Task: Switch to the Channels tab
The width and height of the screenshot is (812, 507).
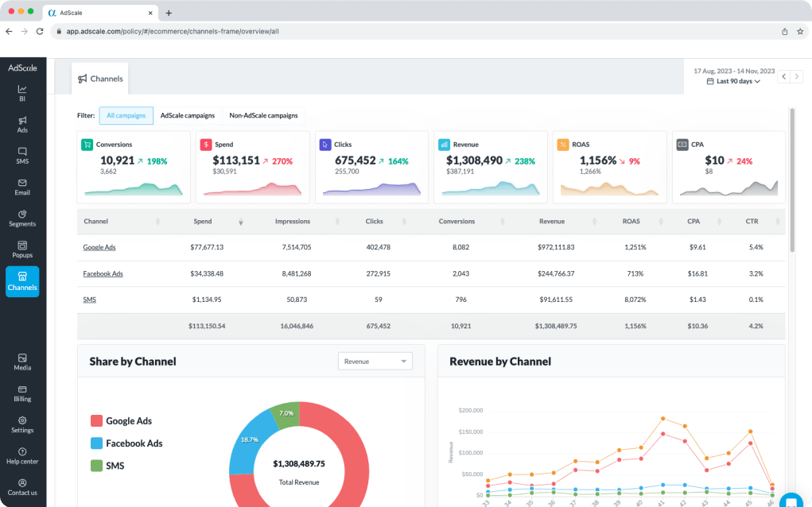Action: pos(100,79)
